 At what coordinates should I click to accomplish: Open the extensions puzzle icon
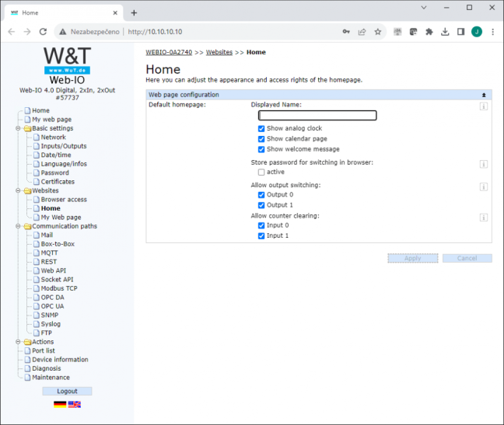point(429,32)
